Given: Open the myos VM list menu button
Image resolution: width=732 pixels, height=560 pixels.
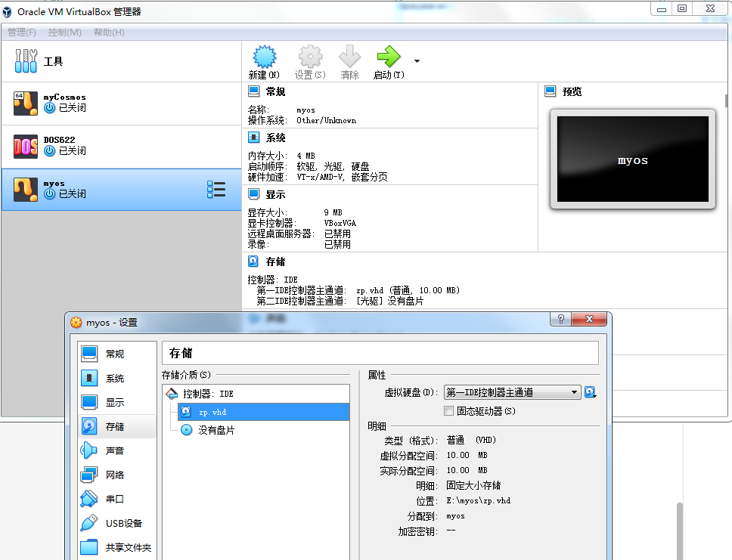Looking at the screenshot, I should coord(217,190).
